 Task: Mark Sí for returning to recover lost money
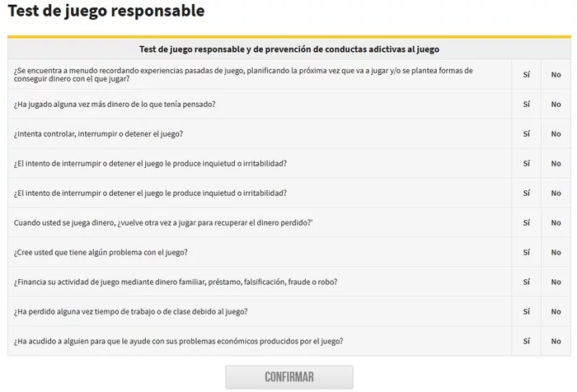point(526,223)
